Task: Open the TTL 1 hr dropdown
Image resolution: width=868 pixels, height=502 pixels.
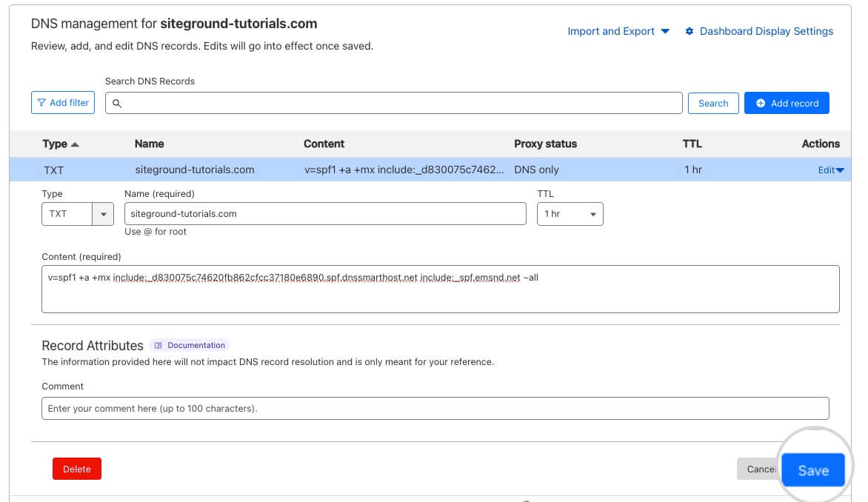Action: 570,214
